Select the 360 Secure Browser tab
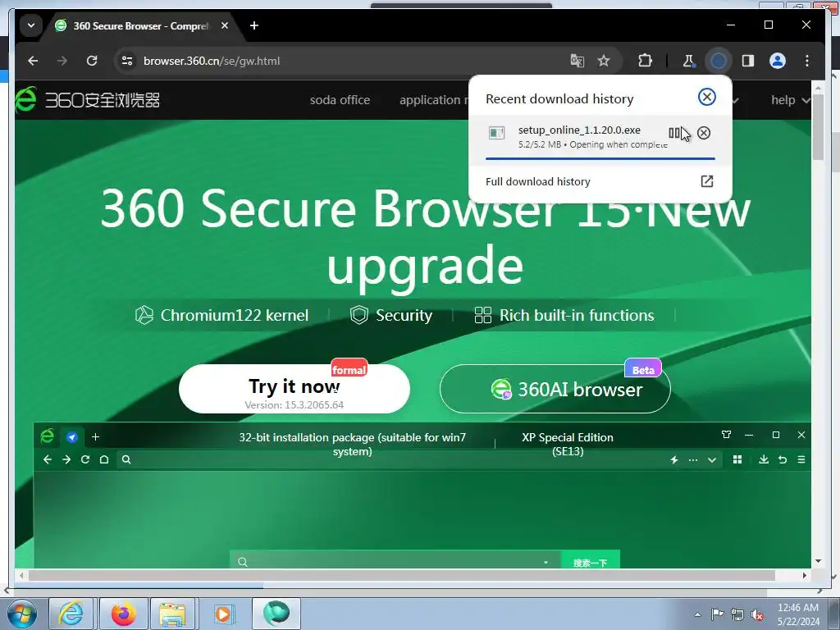This screenshot has width=840, height=630. pos(140,25)
